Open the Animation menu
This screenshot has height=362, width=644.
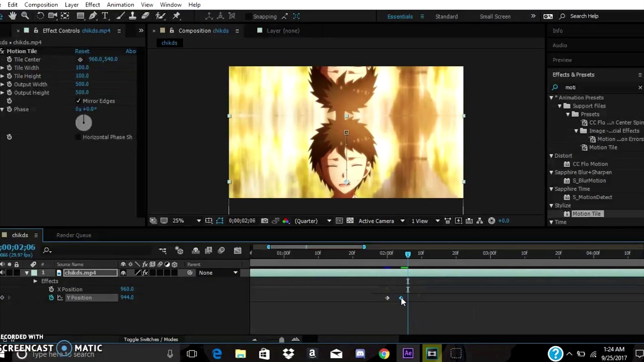[120, 5]
